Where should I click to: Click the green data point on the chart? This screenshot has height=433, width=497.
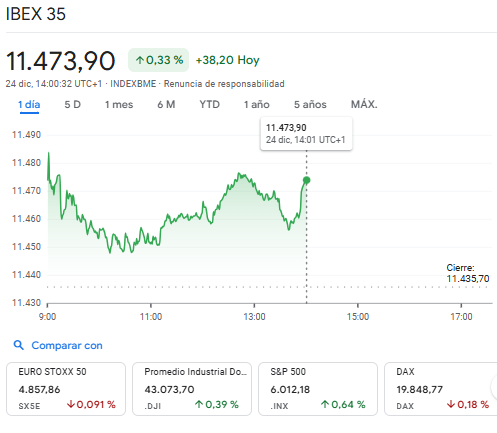point(306,180)
